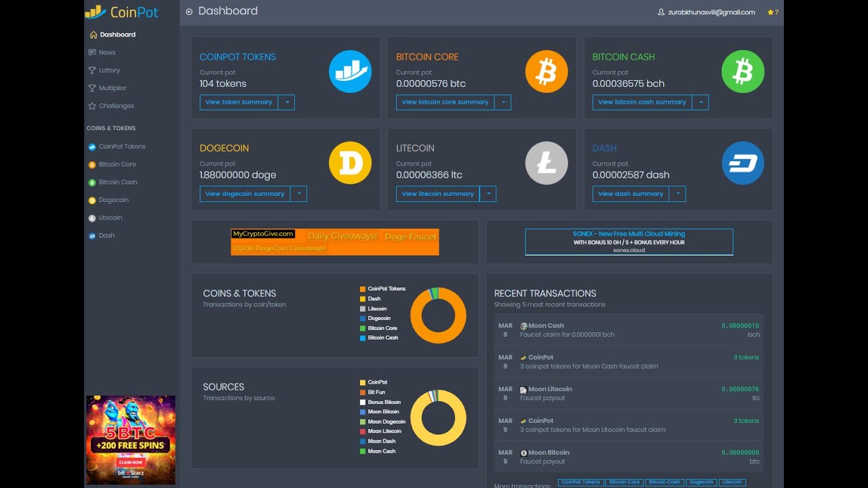The width and height of the screenshot is (868, 488).
Task: Expand the dropdown next to View litecoin summary
Action: [488, 194]
